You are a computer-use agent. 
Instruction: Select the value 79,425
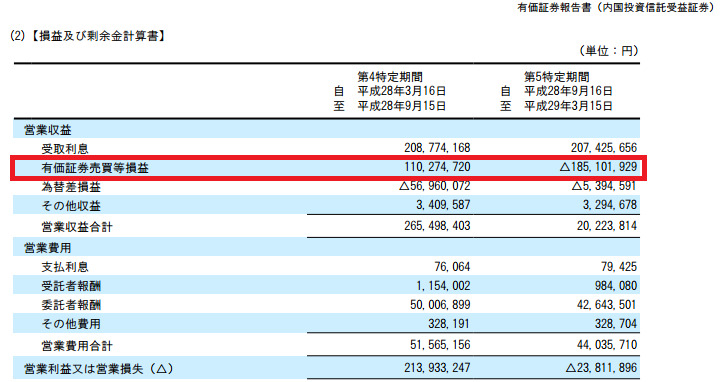point(619,267)
